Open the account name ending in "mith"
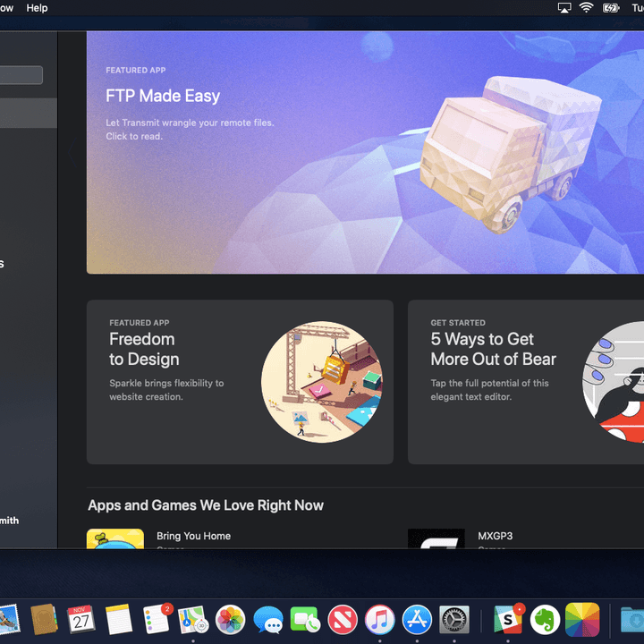This screenshot has height=644, width=644. tap(10, 521)
